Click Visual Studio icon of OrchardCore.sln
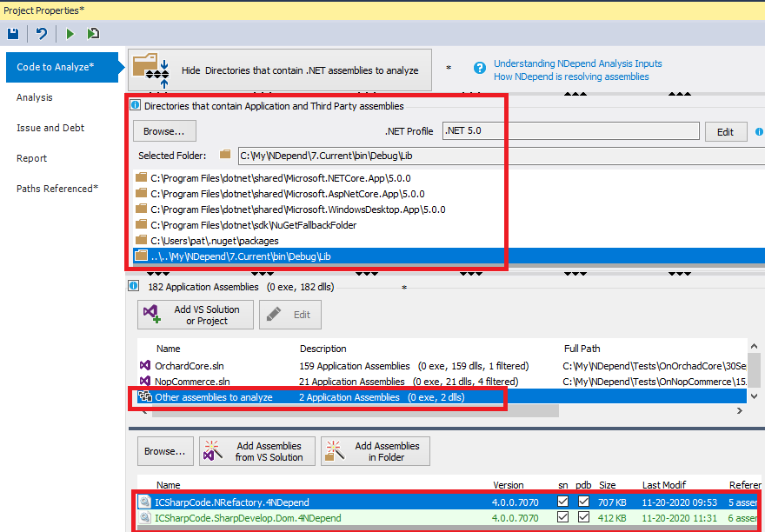The image size is (765, 532). point(145,365)
